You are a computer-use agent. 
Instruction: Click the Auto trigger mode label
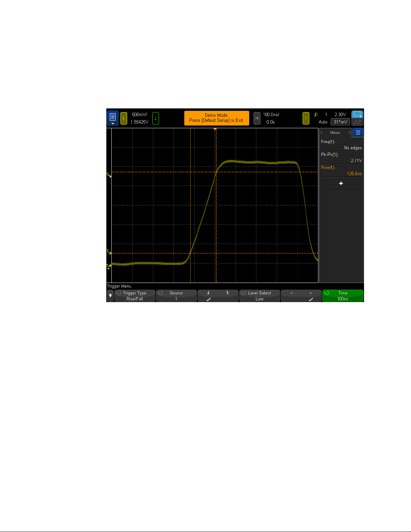[323, 122]
